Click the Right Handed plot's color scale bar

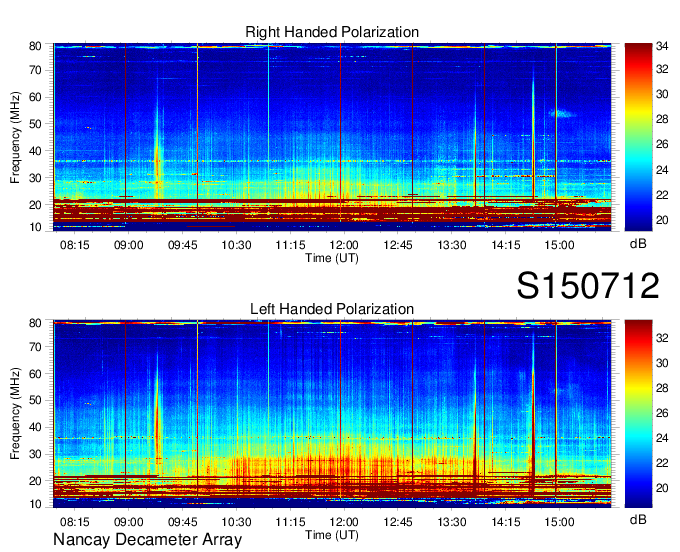click(x=638, y=137)
